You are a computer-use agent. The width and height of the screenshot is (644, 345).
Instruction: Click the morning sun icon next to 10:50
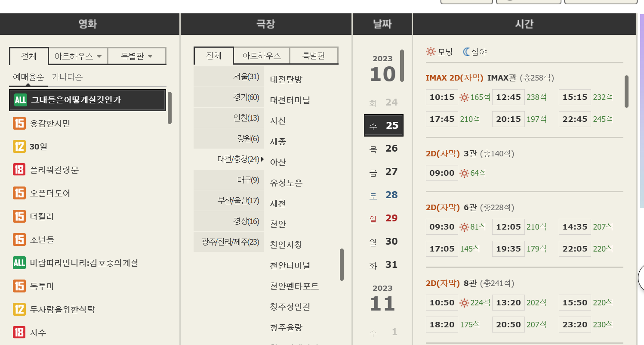tap(464, 303)
